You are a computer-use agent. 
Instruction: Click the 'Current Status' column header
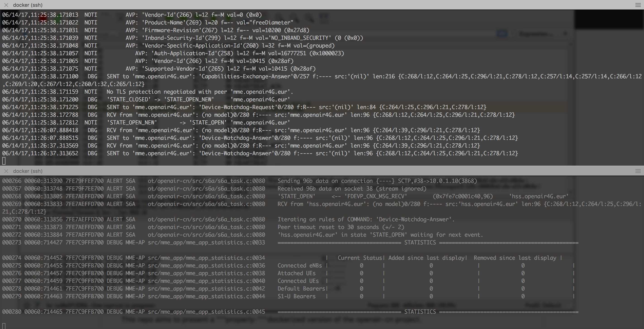pyautogui.click(x=360, y=258)
